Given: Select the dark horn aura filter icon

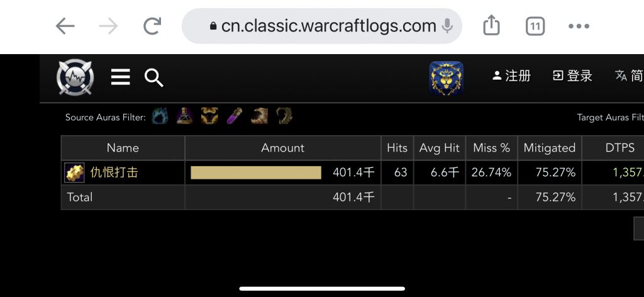Looking at the screenshot, I should coord(284,116).
